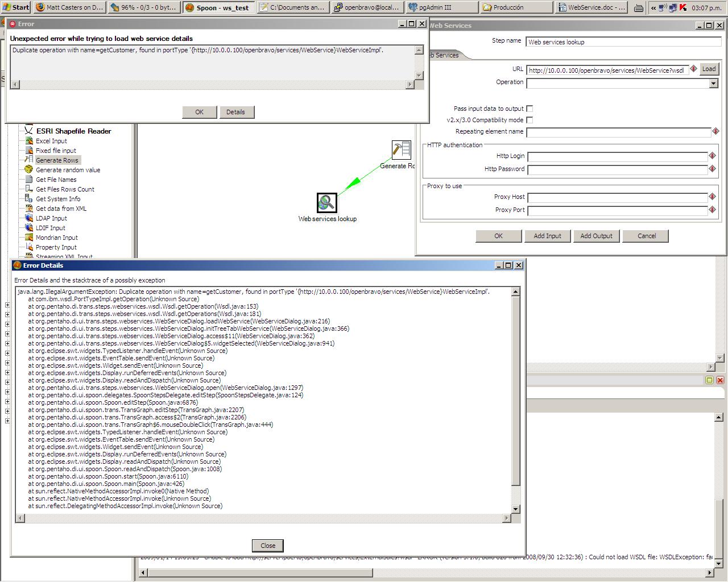
Task: Switch to pgAdmin III in taskbar
Action: point(442,7)
